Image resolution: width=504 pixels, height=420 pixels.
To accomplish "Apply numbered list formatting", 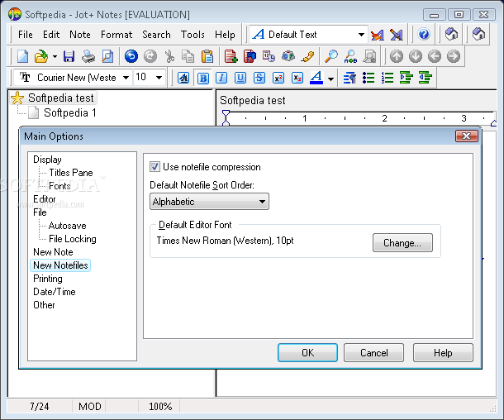I will pos(388,79).
